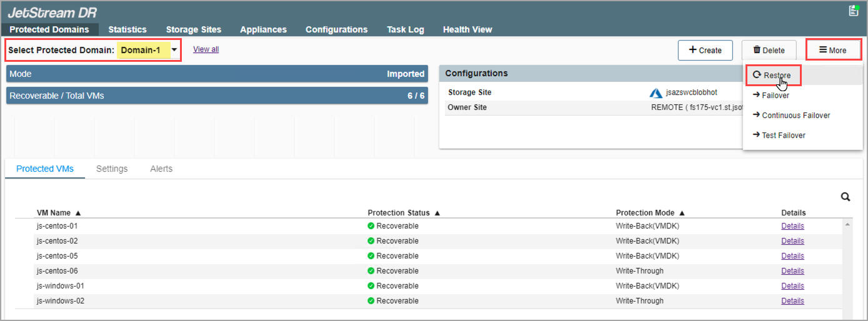Sort by Protection Mode arrow
The height and width of the screenshot is (321, 868).
click(x=682, y=213)
